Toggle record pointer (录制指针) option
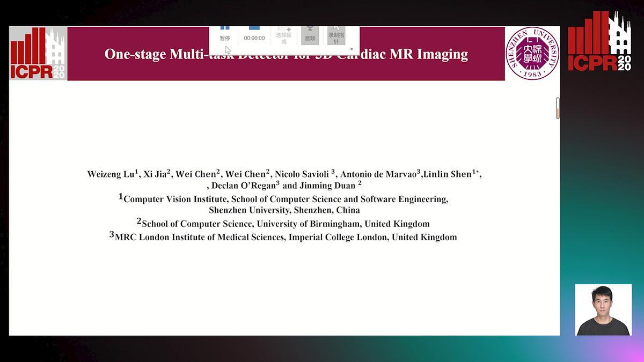 tap(336, 35)
